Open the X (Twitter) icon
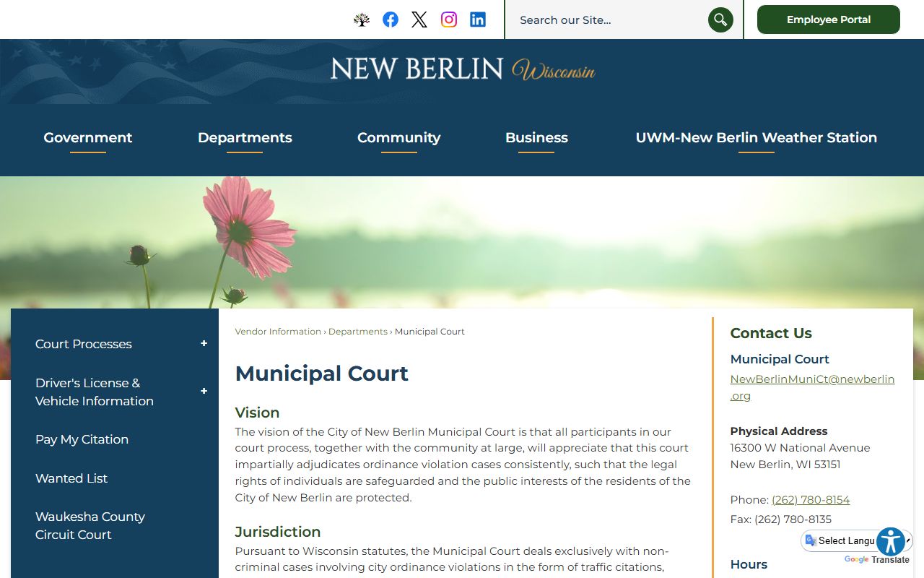This screenshot has height=578, width=924. pyautogui.click(x=419, y=20)
